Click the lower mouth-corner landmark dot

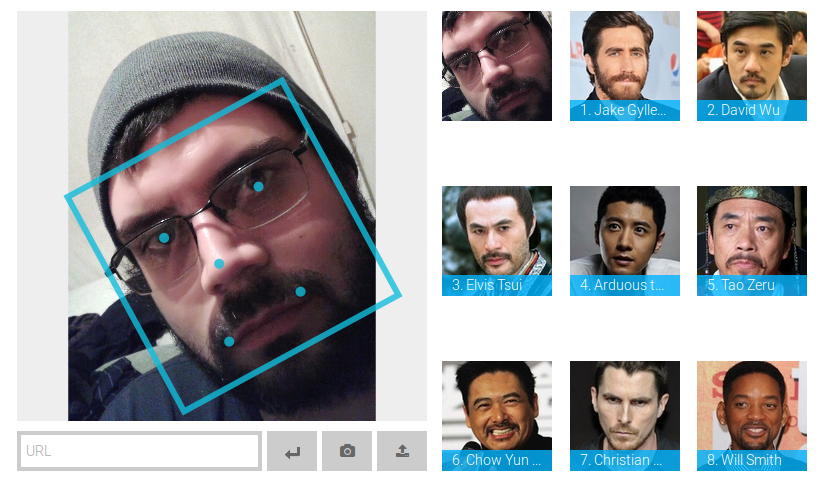click(229, 342)
